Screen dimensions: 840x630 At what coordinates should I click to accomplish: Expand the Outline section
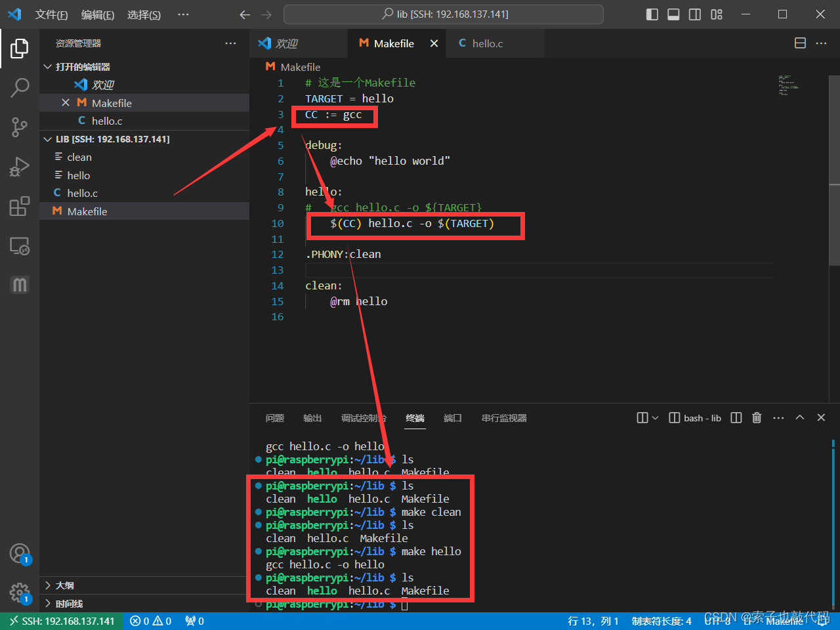point(144,585)
